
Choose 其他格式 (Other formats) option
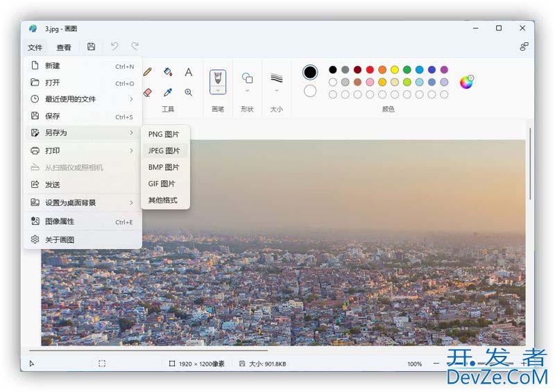click(165, 200)
